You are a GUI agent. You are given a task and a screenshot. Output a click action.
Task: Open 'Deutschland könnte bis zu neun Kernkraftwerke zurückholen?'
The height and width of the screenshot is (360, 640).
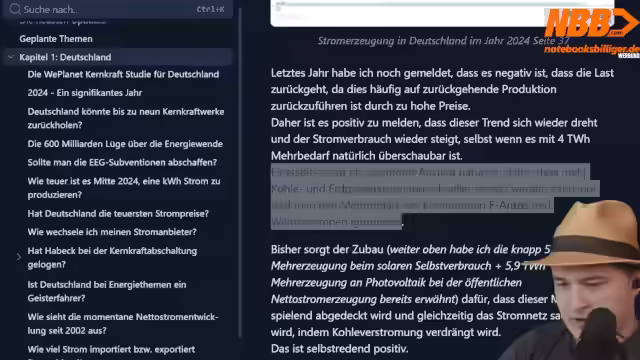(126, 118)
